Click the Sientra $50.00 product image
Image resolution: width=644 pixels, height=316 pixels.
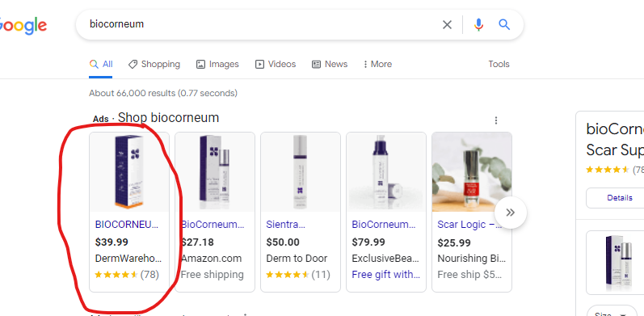coord(301,172)
